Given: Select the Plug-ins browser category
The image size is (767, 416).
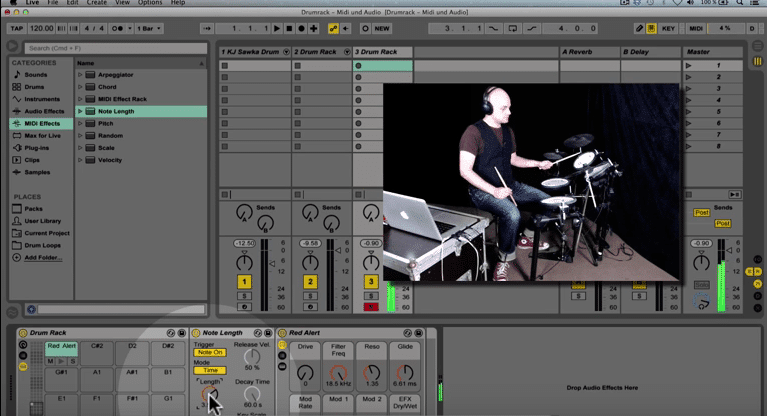Looking at the screenshot, I should pos(37,147).
